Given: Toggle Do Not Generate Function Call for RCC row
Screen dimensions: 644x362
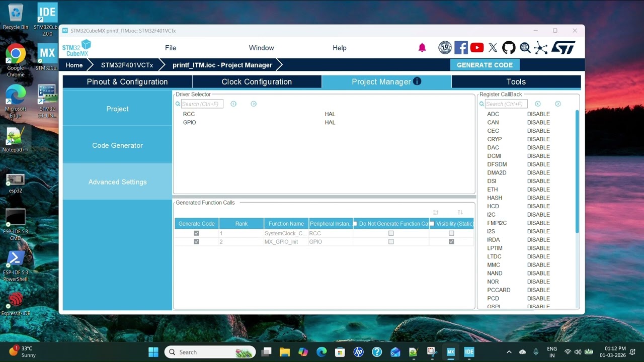Looking at the screenshot, I should click(391, 233).
